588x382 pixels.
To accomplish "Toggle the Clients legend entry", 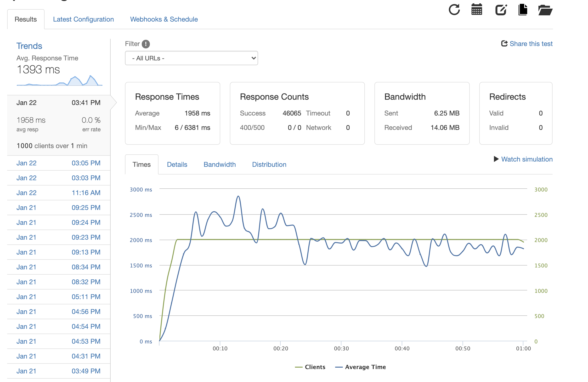I will pos(310,367).
